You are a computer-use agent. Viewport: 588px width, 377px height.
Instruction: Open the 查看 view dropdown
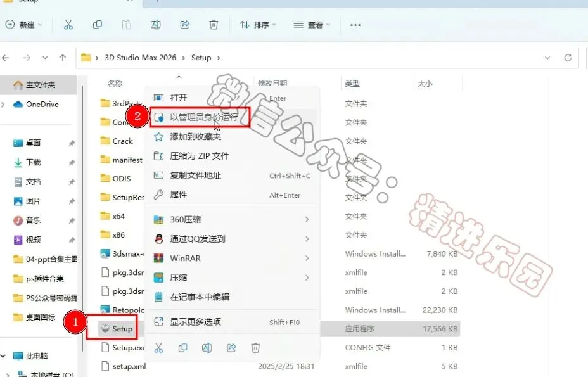[x=312, y=25]
